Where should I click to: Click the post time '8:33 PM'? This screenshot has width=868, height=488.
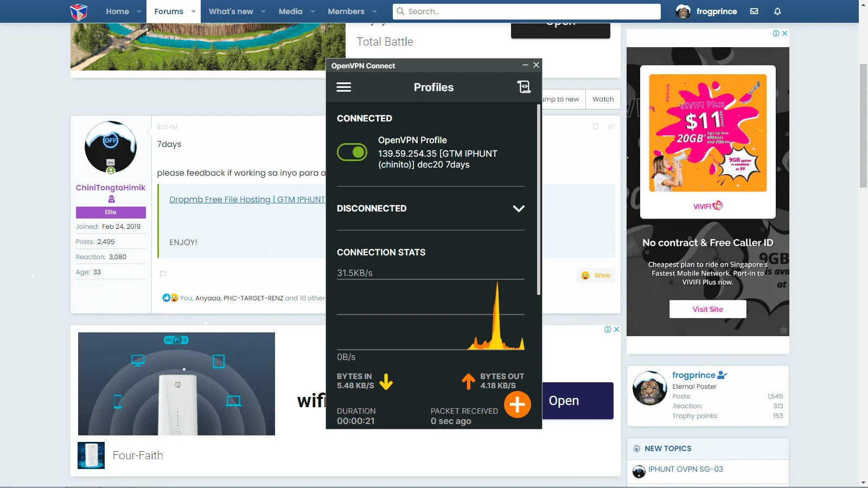pyautogui.click(x=167, y=127)
